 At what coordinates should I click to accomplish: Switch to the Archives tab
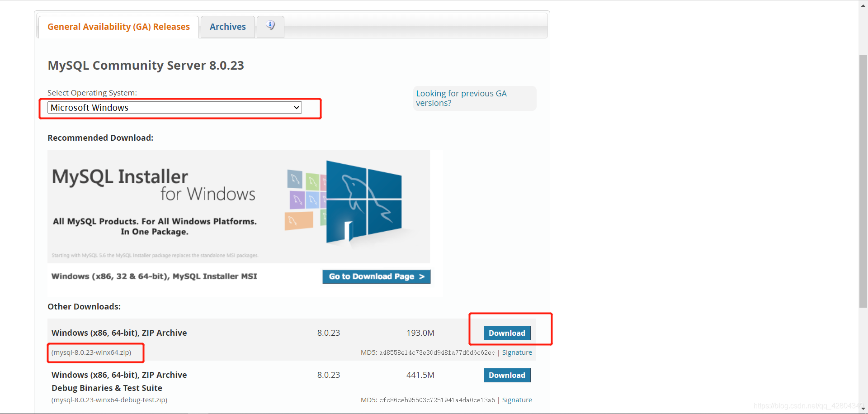(x=228, y=27)
